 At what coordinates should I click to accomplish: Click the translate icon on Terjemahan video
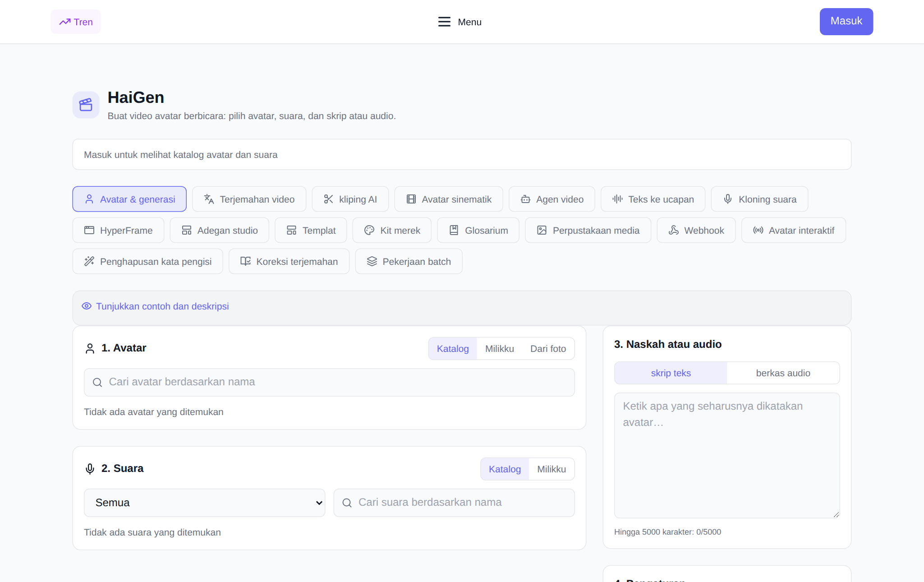pos(209,199)
